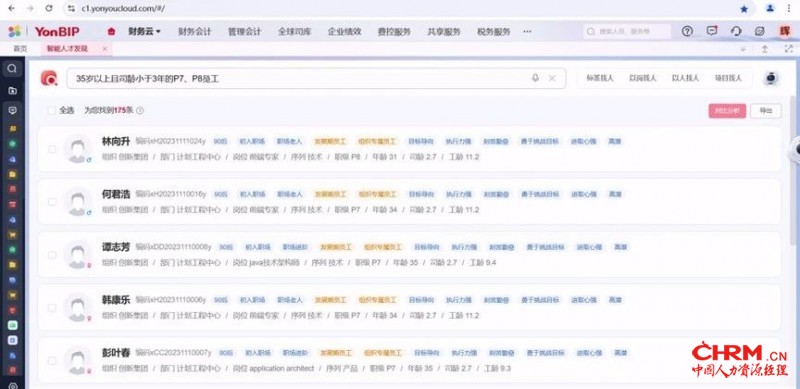Tick the 全选 select-all checkbox
Viewport: 800px width, 389px height.
pyautogui.click(x=52, y=110)
